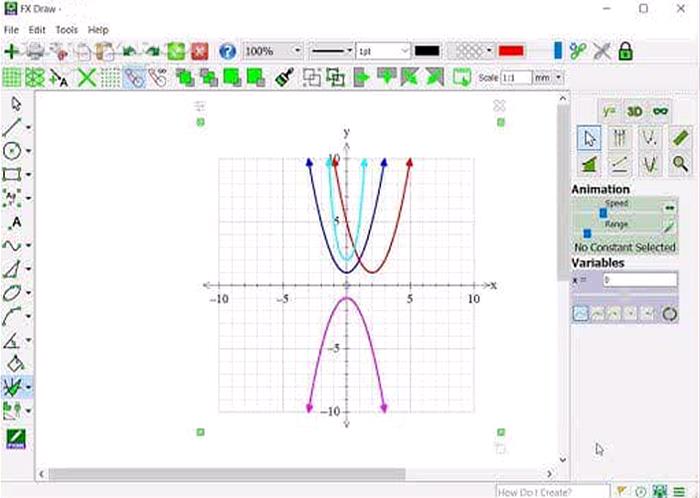Open the Edit menu
The image size is (700, 498).
(37, 30)
